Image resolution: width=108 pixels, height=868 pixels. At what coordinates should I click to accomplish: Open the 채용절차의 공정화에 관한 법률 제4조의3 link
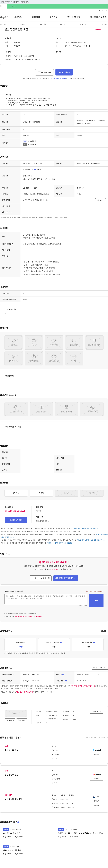(86, 529)
